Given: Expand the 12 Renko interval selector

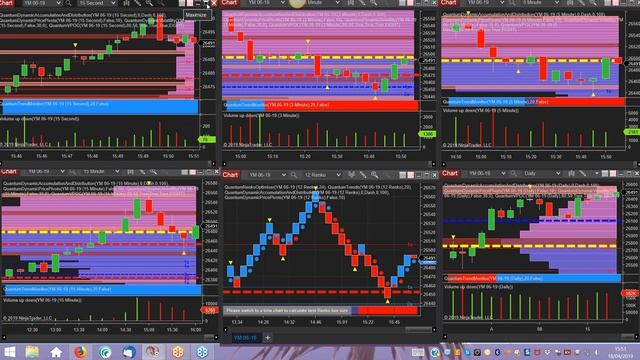Looking at the screenshot, I should pos(322,175).
